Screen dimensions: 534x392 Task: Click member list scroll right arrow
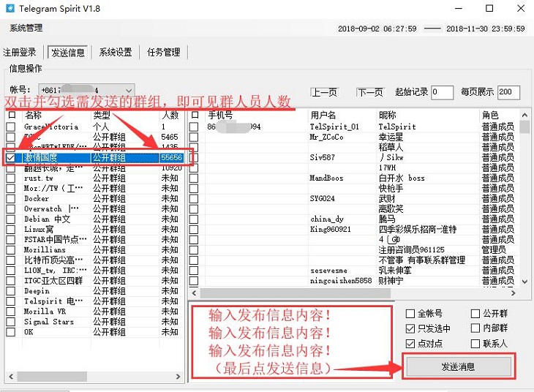514,293
